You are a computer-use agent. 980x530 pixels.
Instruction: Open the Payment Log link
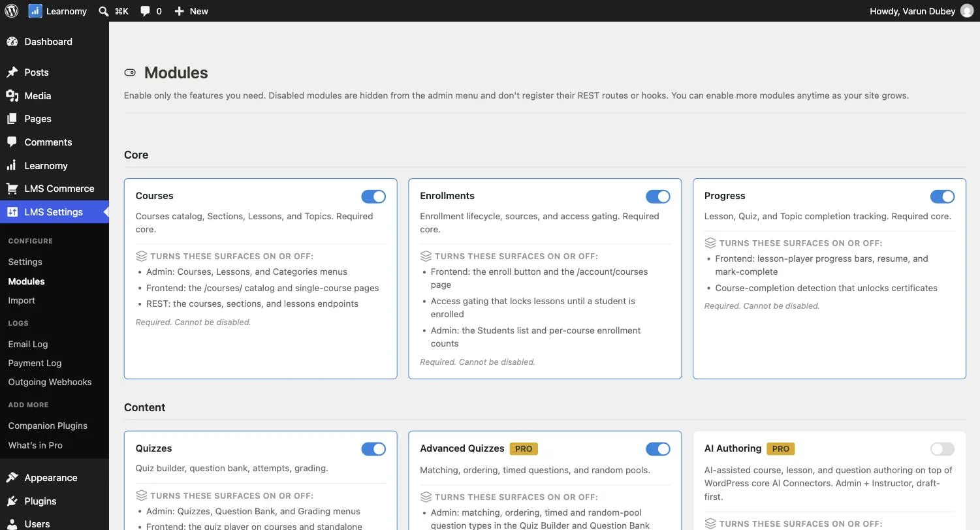pos(35,363)
